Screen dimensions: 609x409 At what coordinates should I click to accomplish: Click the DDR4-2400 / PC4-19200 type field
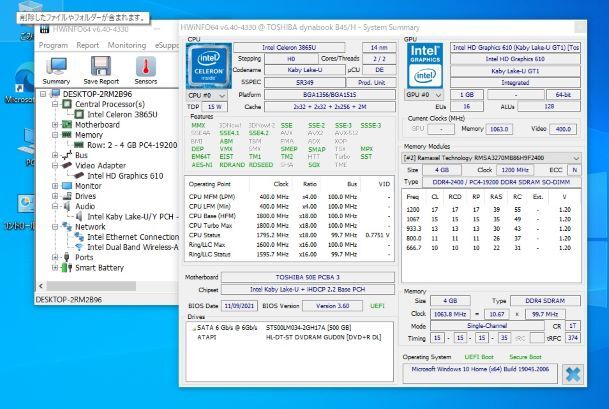coord(501,182)
